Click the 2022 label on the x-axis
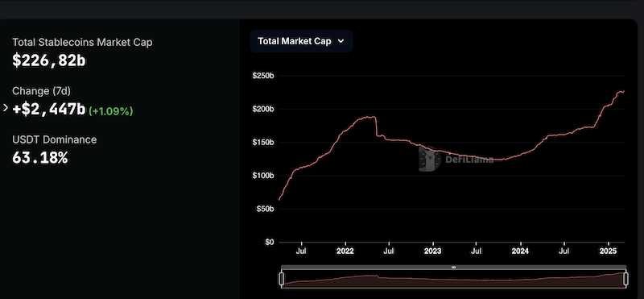 (x=345, y=250)
